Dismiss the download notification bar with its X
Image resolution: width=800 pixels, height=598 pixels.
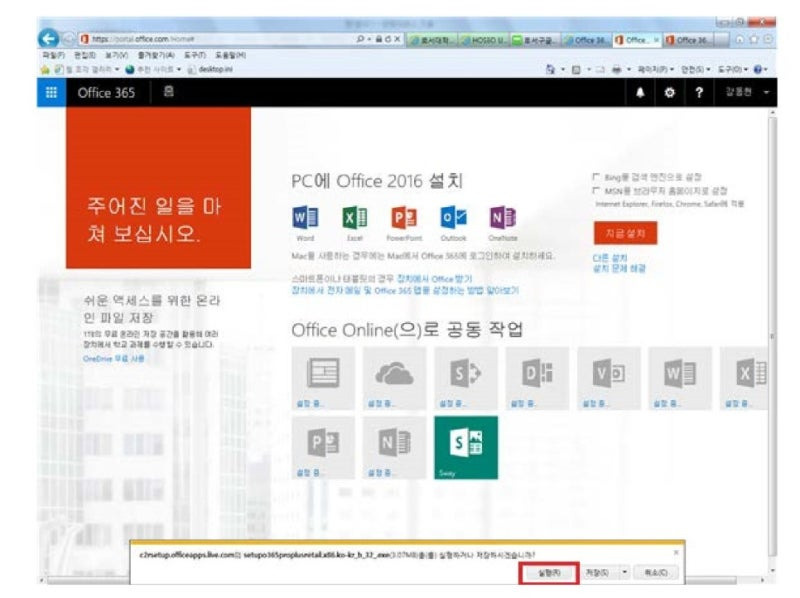pos(676,552)
